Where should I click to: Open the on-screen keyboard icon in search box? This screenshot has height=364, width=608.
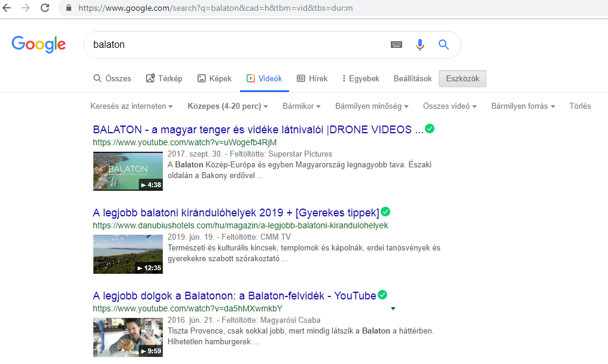pos(396,45)
